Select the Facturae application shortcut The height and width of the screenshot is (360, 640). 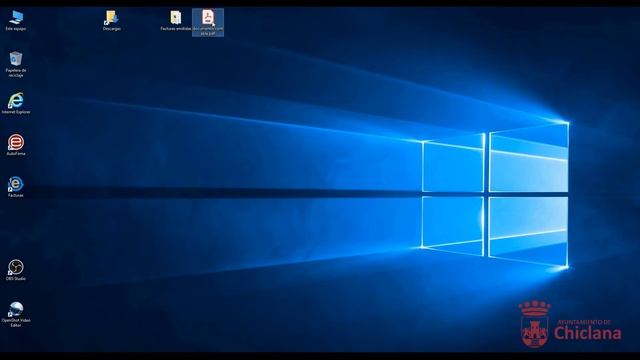tap(16, 187)
